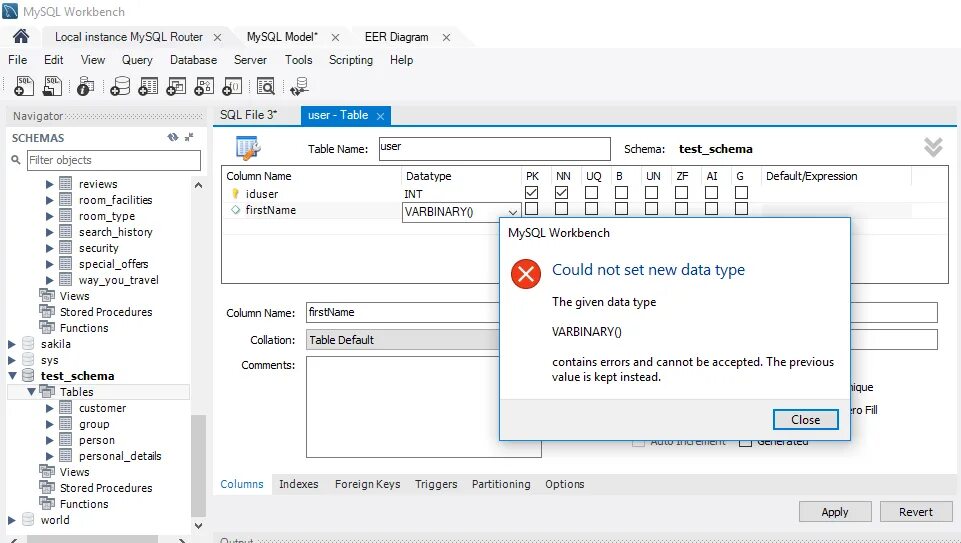Go to the Workbench home screen icon

pos(21,37)
